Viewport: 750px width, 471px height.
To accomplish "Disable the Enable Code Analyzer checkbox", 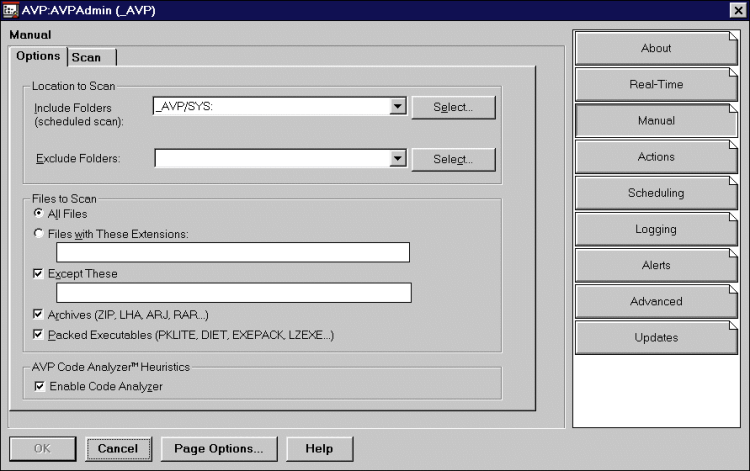I will (x=40, y=386).
